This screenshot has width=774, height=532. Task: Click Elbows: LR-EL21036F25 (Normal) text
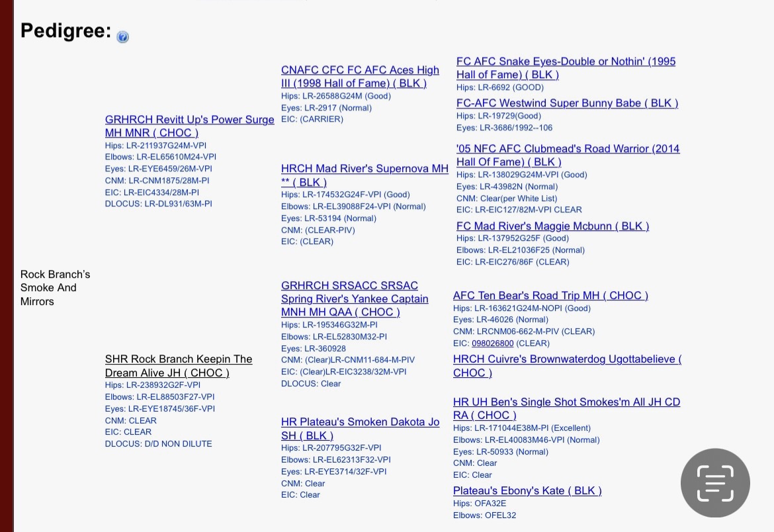pyautogui.click(x=520, y=250)
